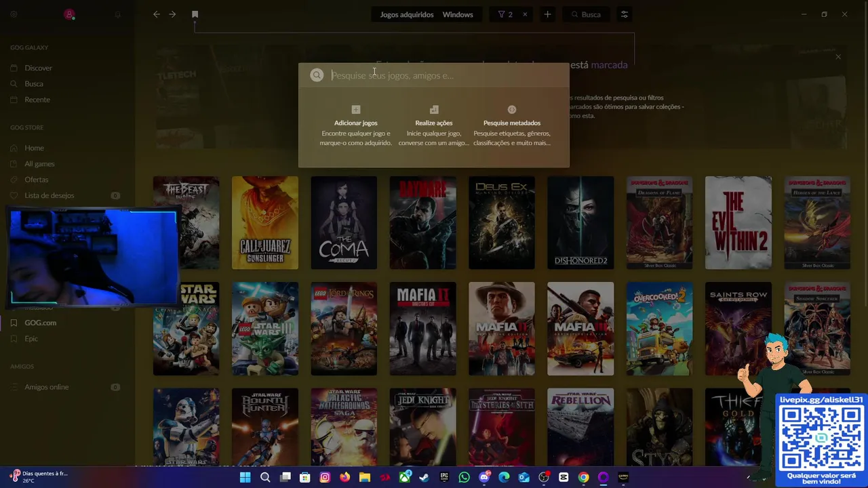Image resolution: width=868 pixels, height=488 pixels.
Task: Launch Microsoft Store from taskbar
Action: click(x=305, y=477)
